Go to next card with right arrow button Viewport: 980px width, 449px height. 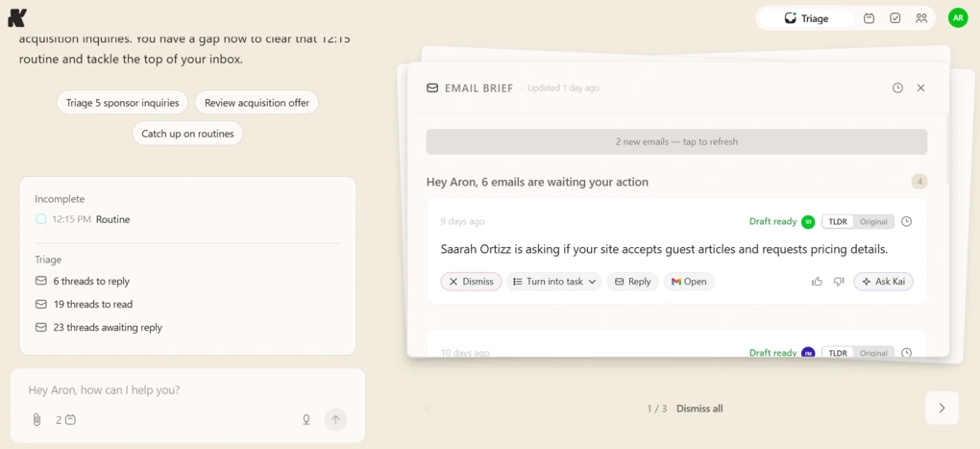[x=942, y=408]
